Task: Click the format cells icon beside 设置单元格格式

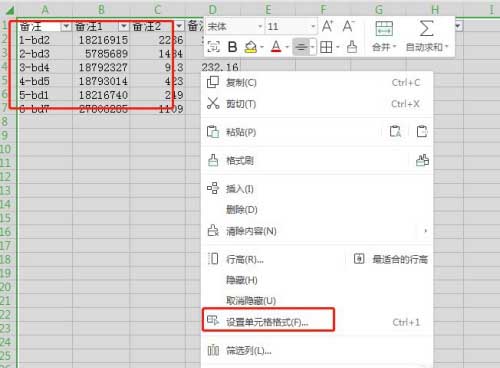Action: coord(213,321)
